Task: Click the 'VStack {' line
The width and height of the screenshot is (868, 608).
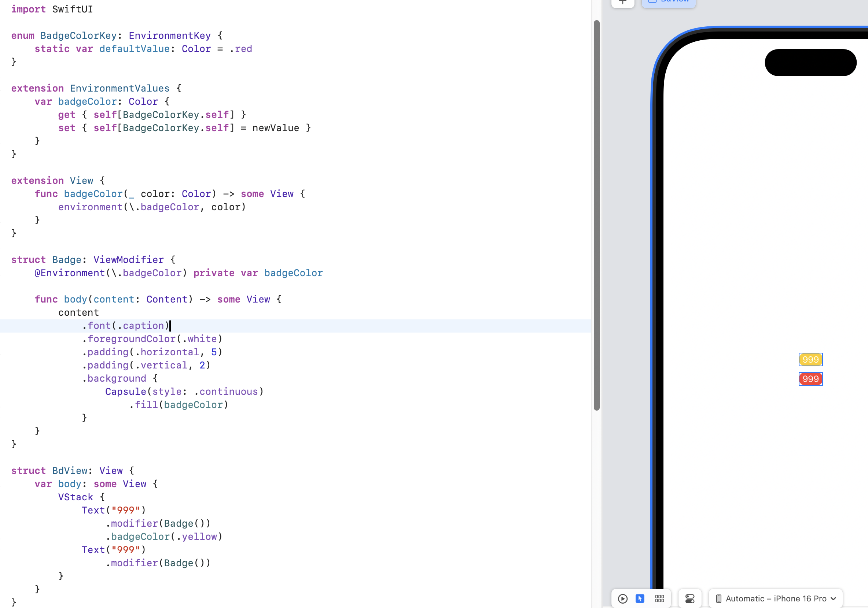Action: (x=81, y=497)
